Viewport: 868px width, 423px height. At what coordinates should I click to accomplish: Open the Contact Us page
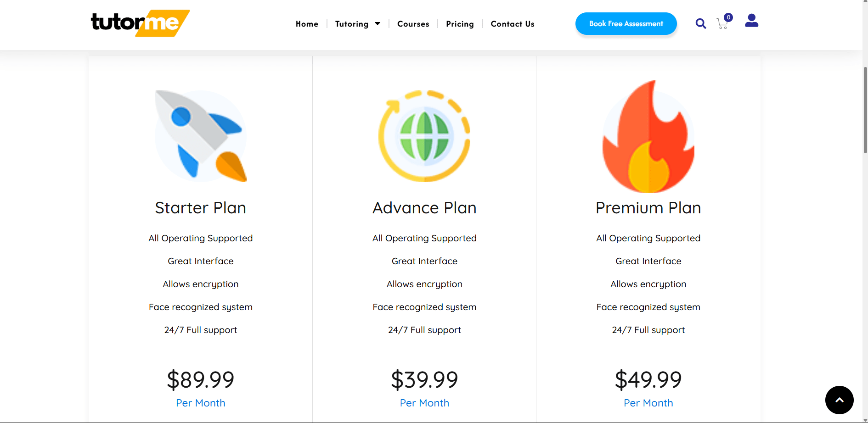pyautogui.click(x=513, y=24)
